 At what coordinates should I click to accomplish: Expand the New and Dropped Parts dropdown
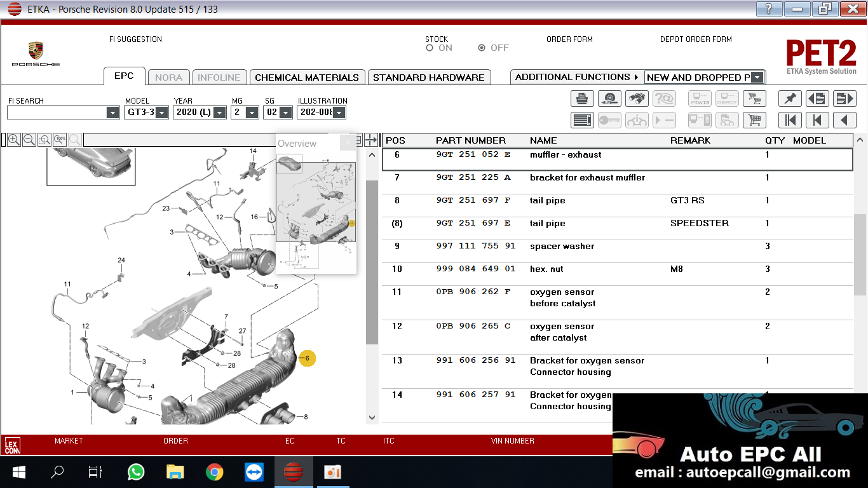757,77
